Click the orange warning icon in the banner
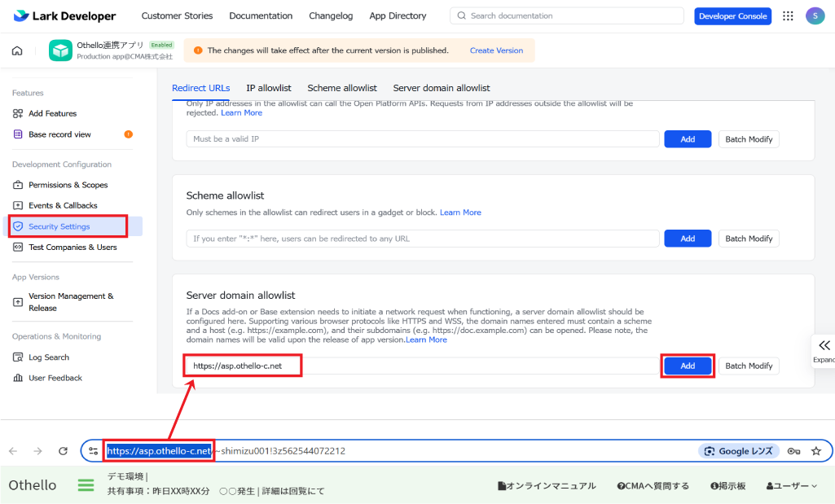The height and width of the screenshot is (504, 835). point(198,50)
